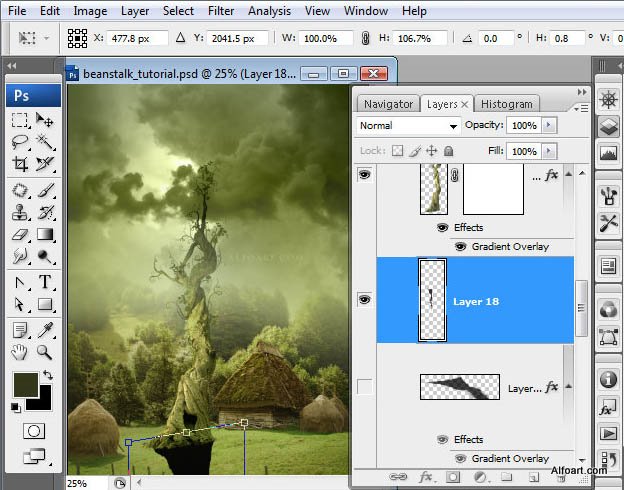The height and width of the screenshot is (490, 624).
Task: Hide Layer 18 using eye icon
Action: (364, 299)
